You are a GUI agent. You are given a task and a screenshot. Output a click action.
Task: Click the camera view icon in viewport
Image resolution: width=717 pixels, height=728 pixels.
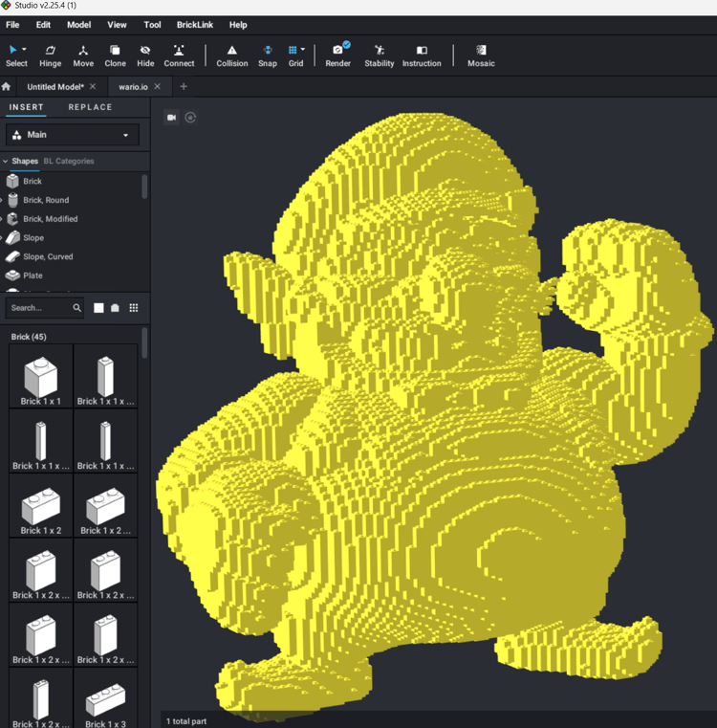click(172, 118)
